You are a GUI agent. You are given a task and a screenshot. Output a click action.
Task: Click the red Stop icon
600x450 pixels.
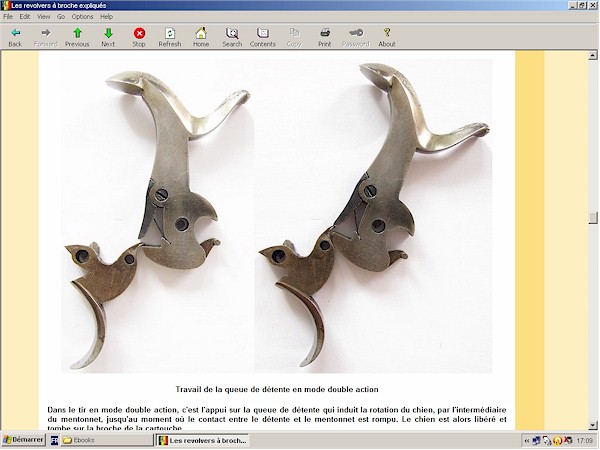(x=139, y=33)
